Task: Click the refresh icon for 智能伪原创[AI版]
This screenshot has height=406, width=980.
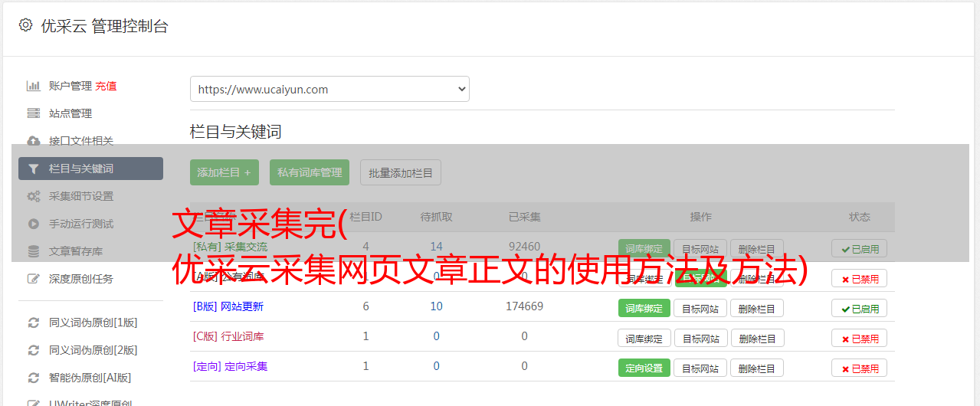Action: (x=33, y=378)
